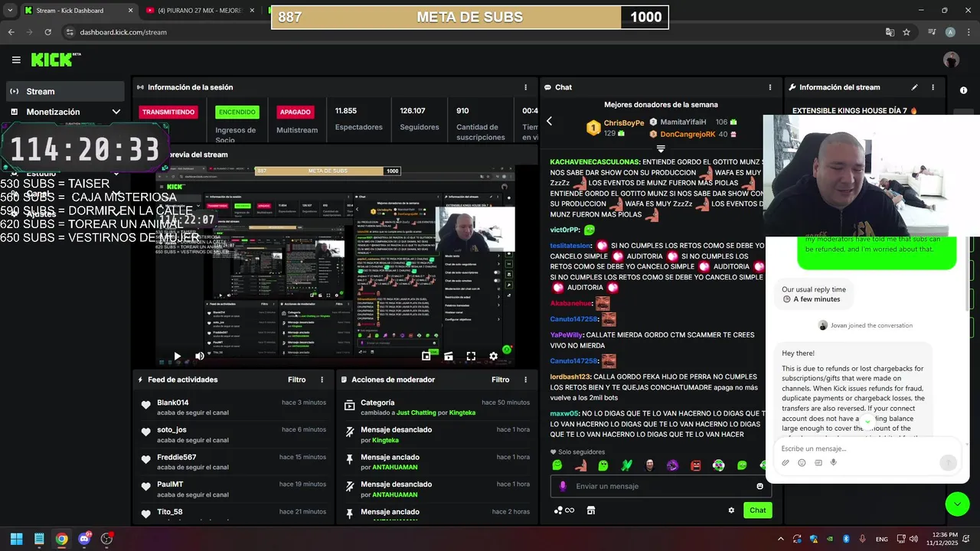This screenshot has height=551, width=980.
Task: Collapse support widget with green chevron button
Action: tap(957, 503)
